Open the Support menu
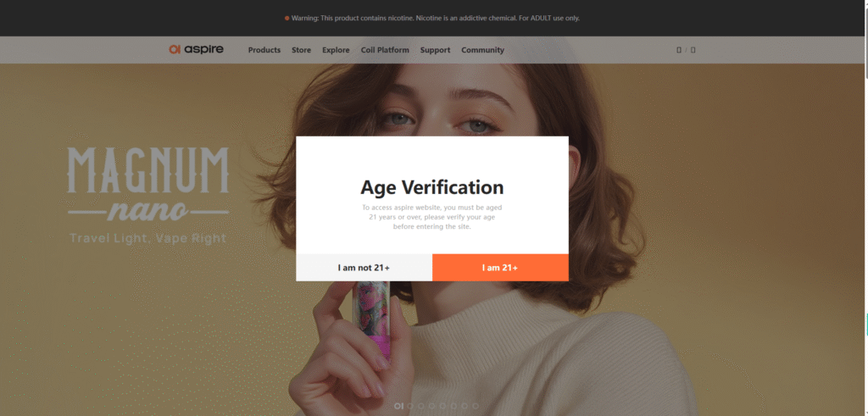Viewport: 868px width, 416px height. [435, 50]
